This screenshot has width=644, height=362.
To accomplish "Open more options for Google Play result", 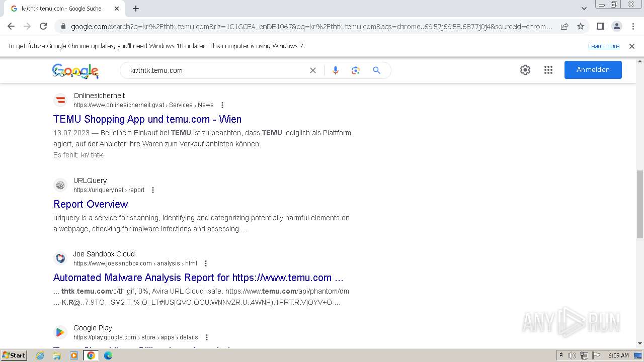I will click(207, 337).
